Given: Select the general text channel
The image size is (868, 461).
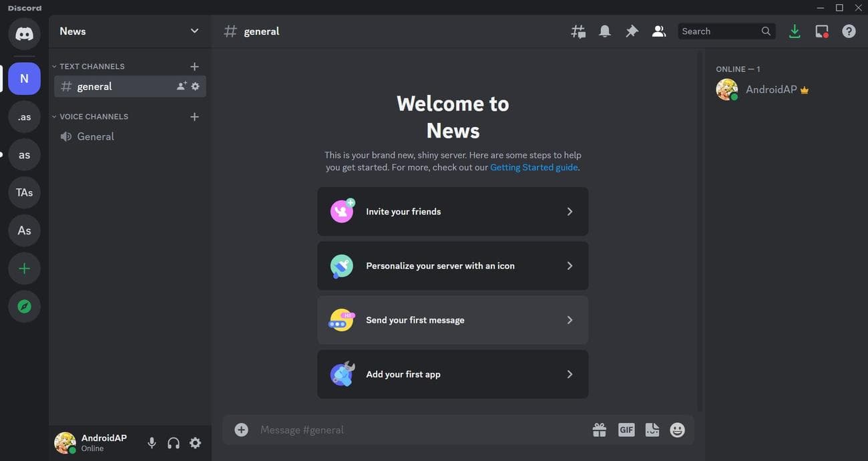Looking at the screenshot, I should coord(95,87).
